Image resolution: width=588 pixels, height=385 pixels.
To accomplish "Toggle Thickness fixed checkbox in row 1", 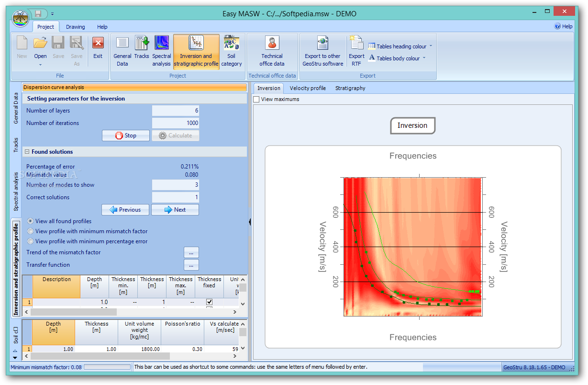I will 209,302.
